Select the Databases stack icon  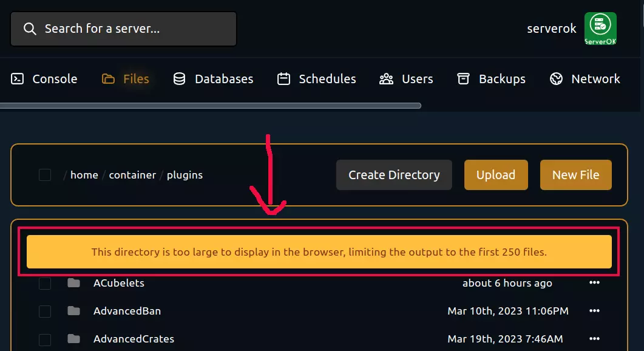pos(178,78)
